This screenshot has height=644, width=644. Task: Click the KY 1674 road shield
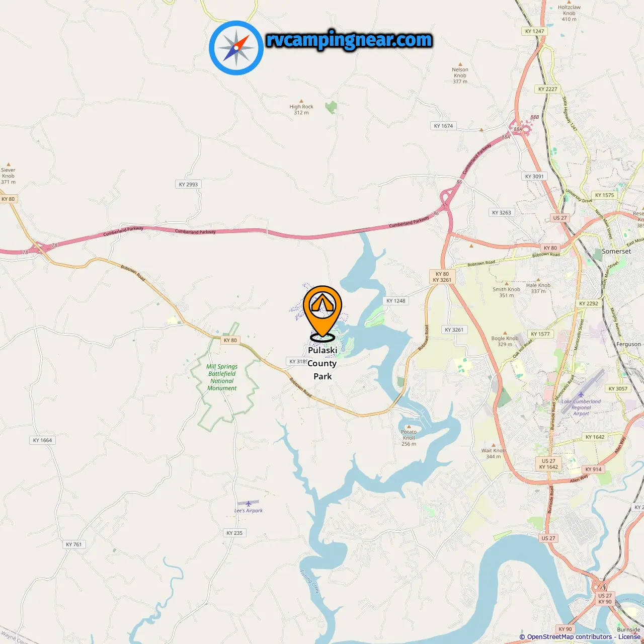[444, 126]
